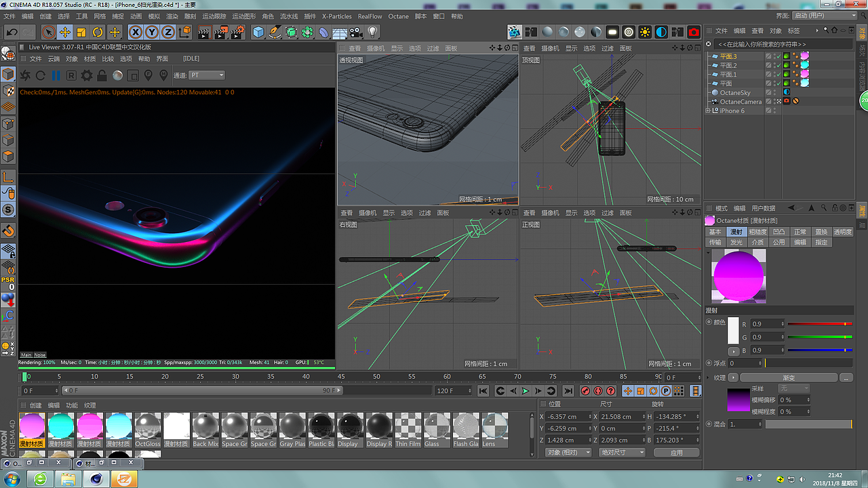Open the PT channel dropdown

tap(207, 75)
